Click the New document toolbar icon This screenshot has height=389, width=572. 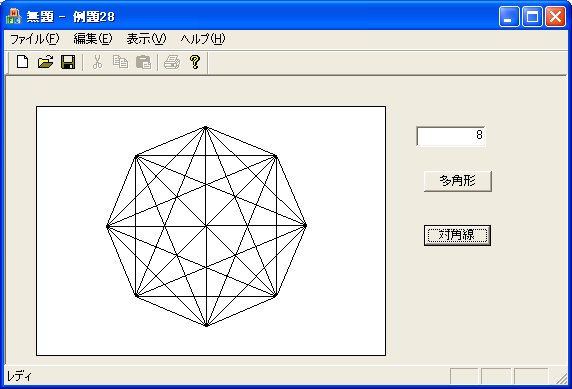[23, 62]
